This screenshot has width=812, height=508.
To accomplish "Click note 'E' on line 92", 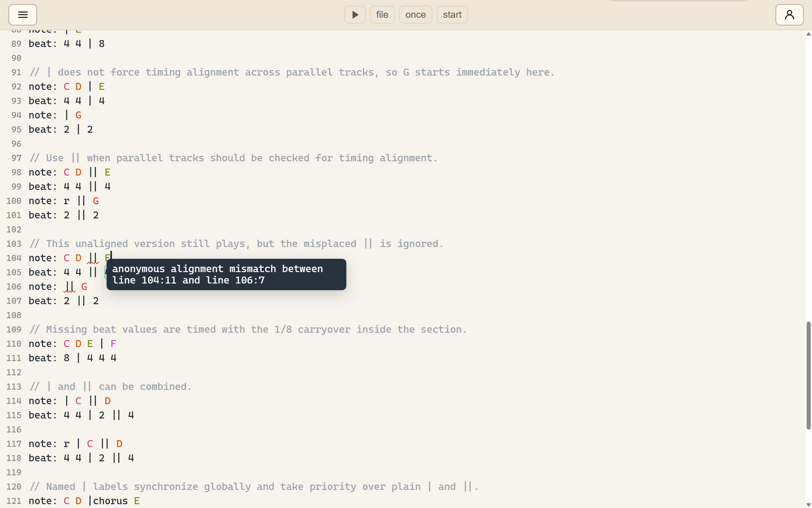I will click(x=102, y=87).
